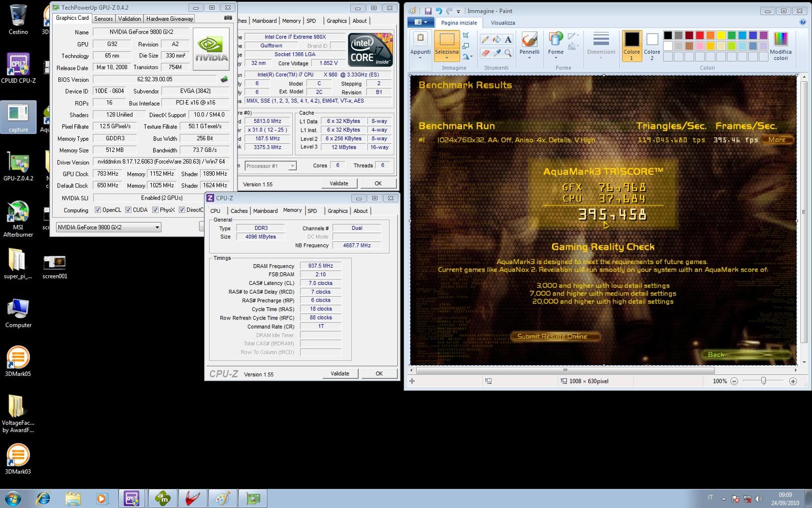The height and width of the screenshot is (508, 812).
Task: Open the About tab in back CPU-Z window
Action: coord(359,21)
